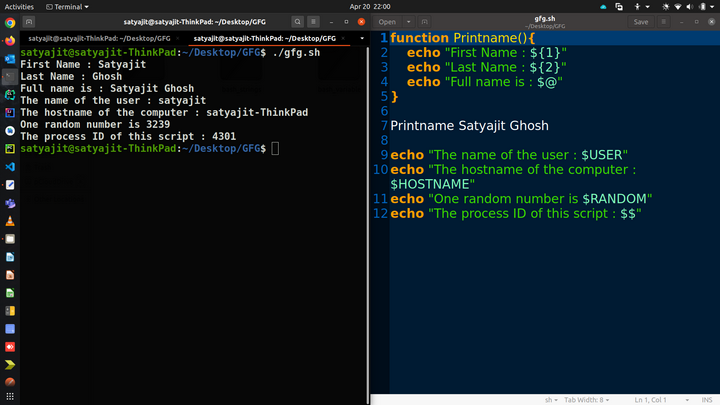The height and width of the screenshot is (405, 720).
Task: Click the terminal search icon
Action: (x=298, y=22)
